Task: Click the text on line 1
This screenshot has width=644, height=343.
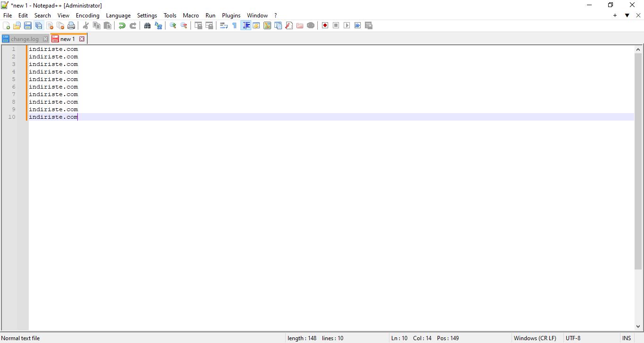Action: tap(53, 49)
